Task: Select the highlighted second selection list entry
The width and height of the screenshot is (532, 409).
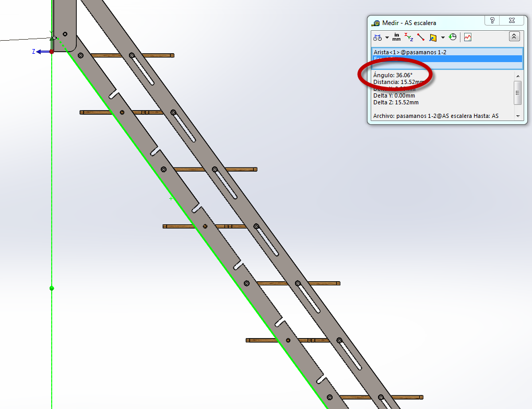Action: click(x=447, y=59)
